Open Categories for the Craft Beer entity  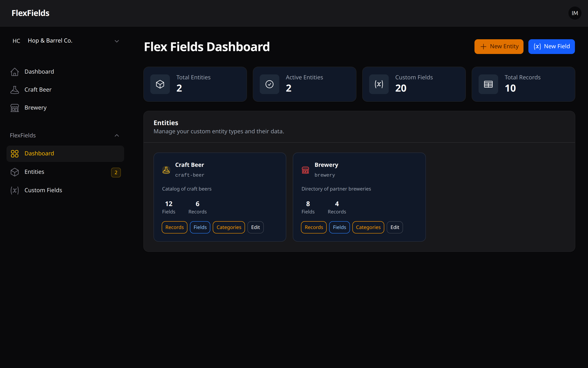coord(229,227)
